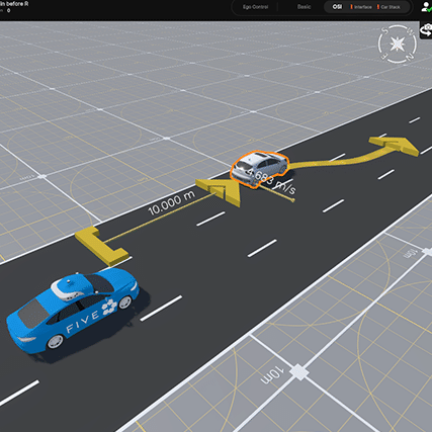This screenshot has width=432, height=432.
Task: Click the E label on compass
Action: [384, 57]
